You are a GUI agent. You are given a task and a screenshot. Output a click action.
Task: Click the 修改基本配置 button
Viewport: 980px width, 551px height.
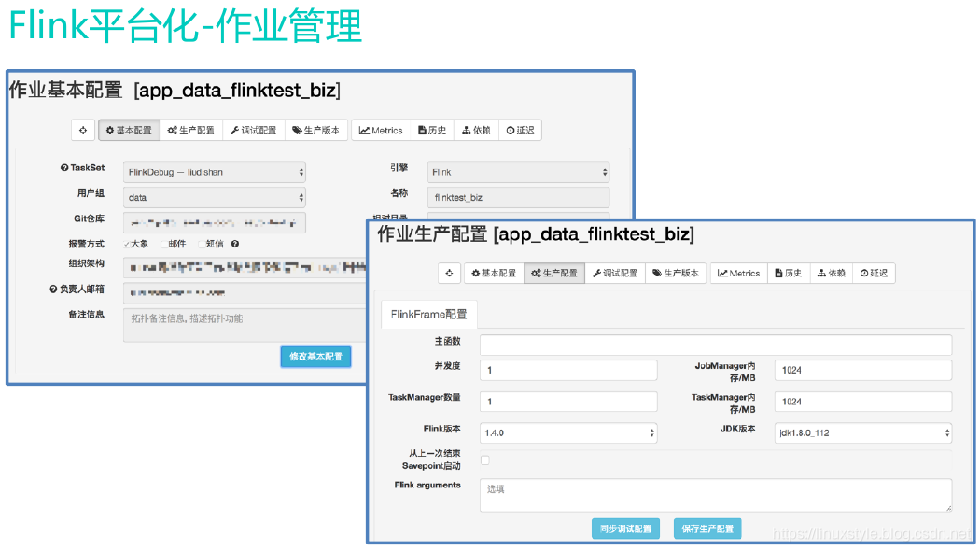pyautogui.click(x=315, y=357)
